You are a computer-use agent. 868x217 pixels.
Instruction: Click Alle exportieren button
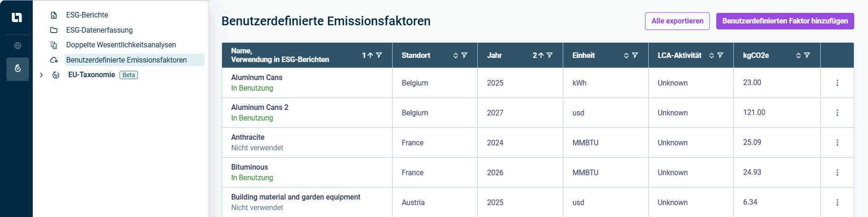[x=677, y=21]
